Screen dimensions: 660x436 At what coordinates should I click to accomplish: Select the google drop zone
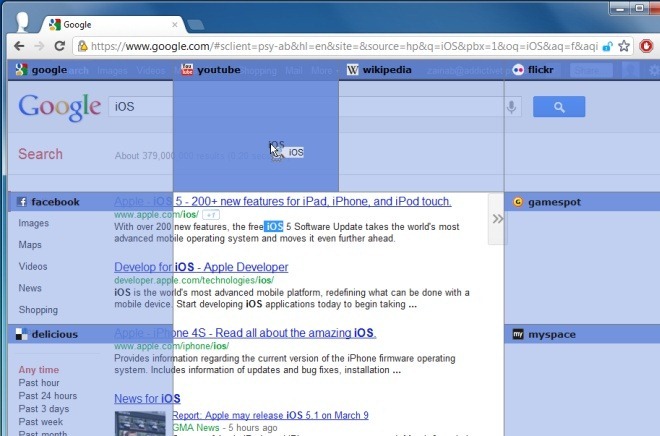(90, 126)
